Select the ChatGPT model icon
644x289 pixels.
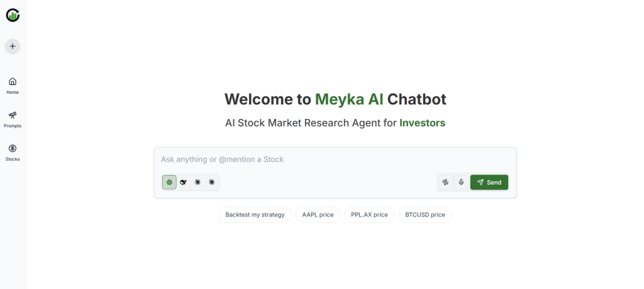point(169,182)
